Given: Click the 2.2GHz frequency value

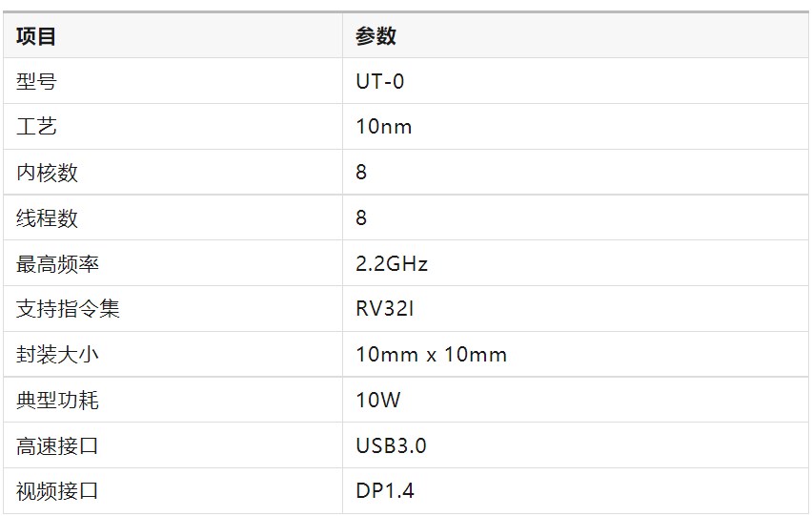Looking at the screenshot, I should coord(392,264).
